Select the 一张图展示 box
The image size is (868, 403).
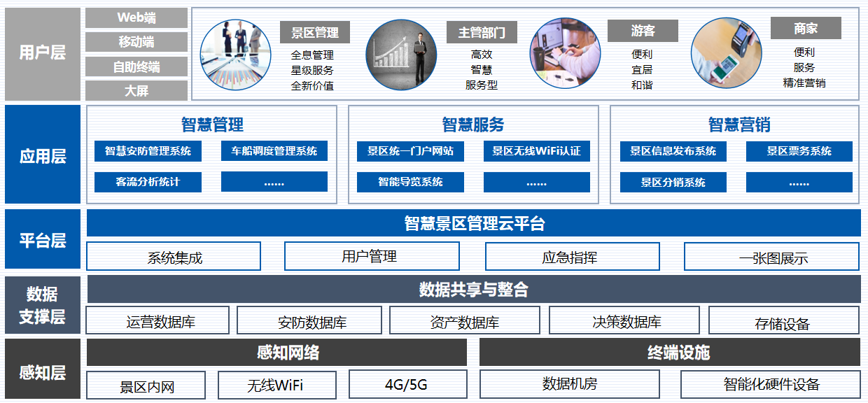pyautogui.click(x=771, y=256)
